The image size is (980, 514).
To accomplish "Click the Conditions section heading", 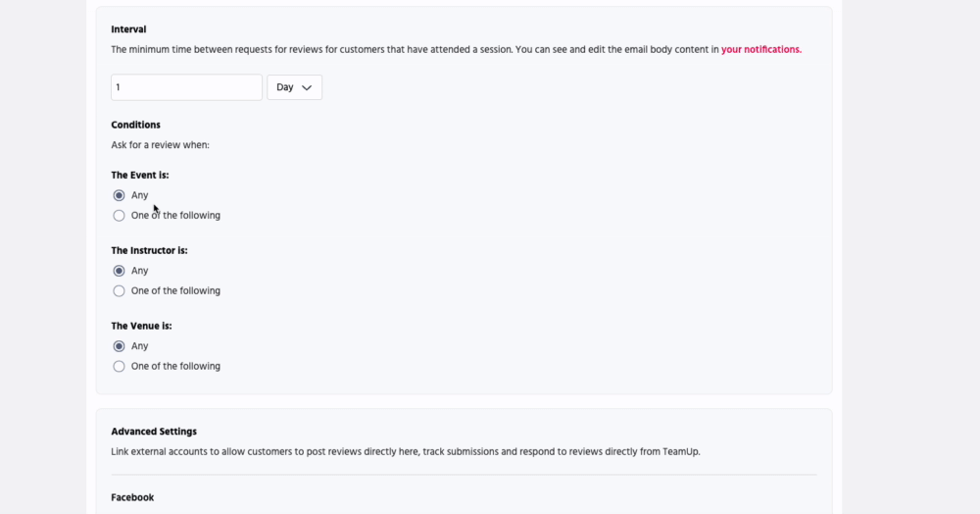I will point(135,125).
